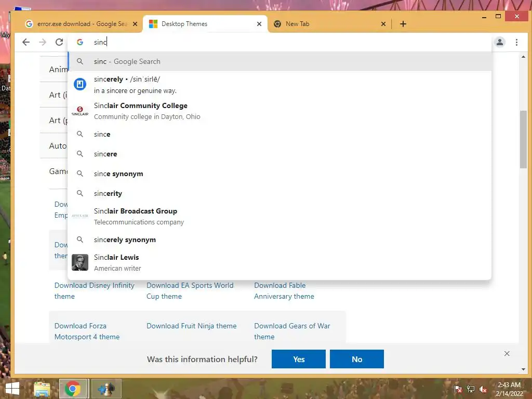Select the 'sincerely' definition suggestion
Screen dimensions: 532x399
click(x=280, y=85)
